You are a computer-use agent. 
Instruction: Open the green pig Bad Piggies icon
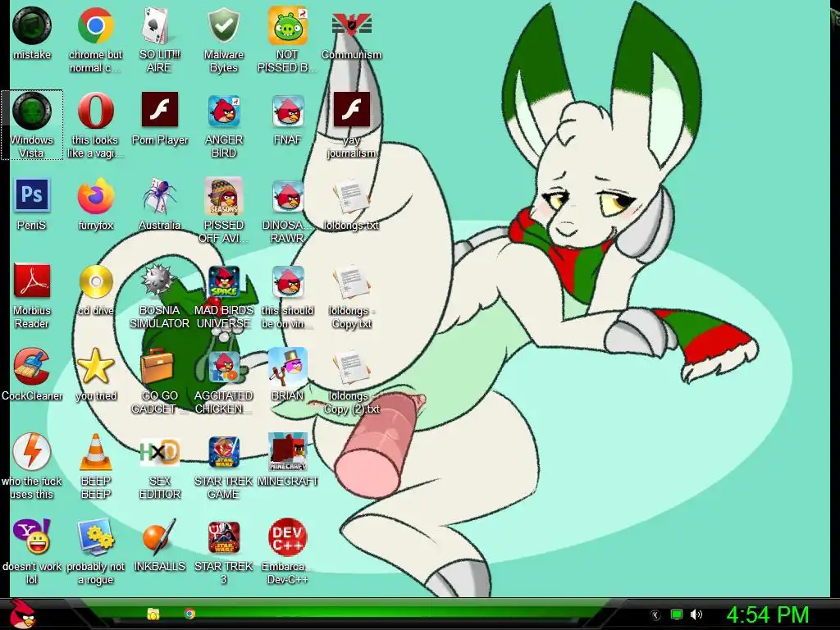coord(288,25)
